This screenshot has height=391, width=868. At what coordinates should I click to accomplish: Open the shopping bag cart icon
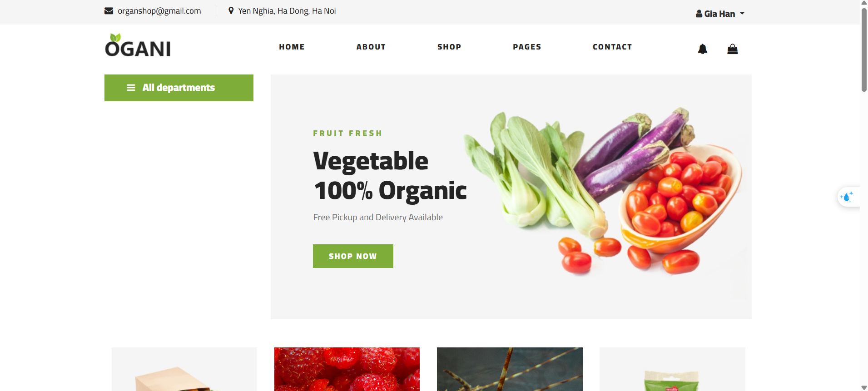coord(732,49)
